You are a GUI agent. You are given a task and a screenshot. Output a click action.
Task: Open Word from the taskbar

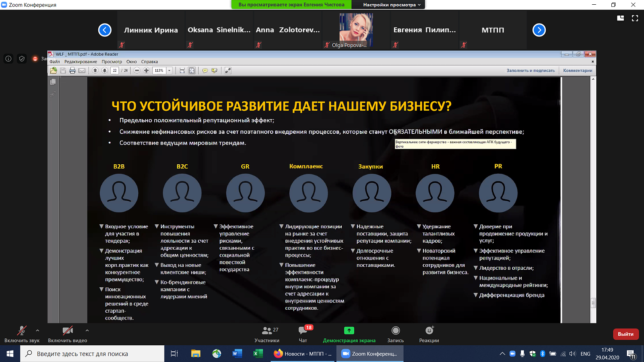click(x=237, y=354)
